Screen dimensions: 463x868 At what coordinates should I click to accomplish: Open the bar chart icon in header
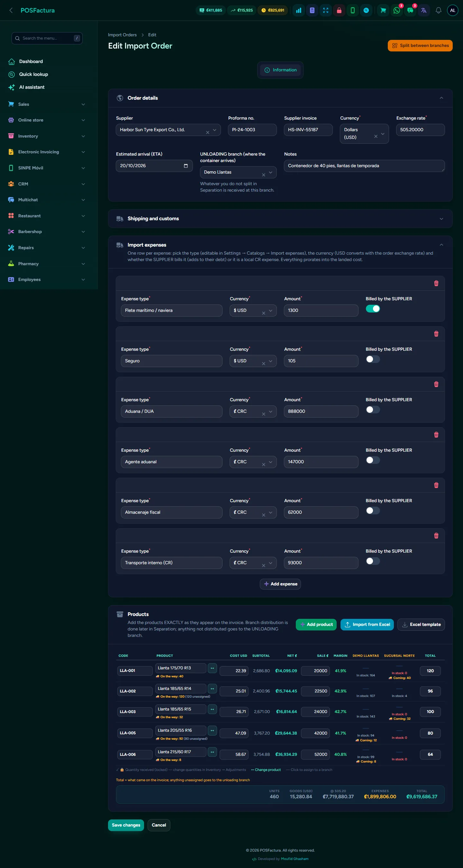click(x=299, y=10)
